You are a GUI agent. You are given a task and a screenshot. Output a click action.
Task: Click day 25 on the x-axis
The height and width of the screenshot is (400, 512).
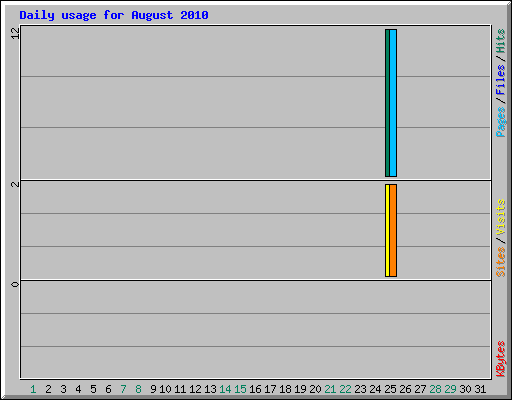click(x=390, y=389)
